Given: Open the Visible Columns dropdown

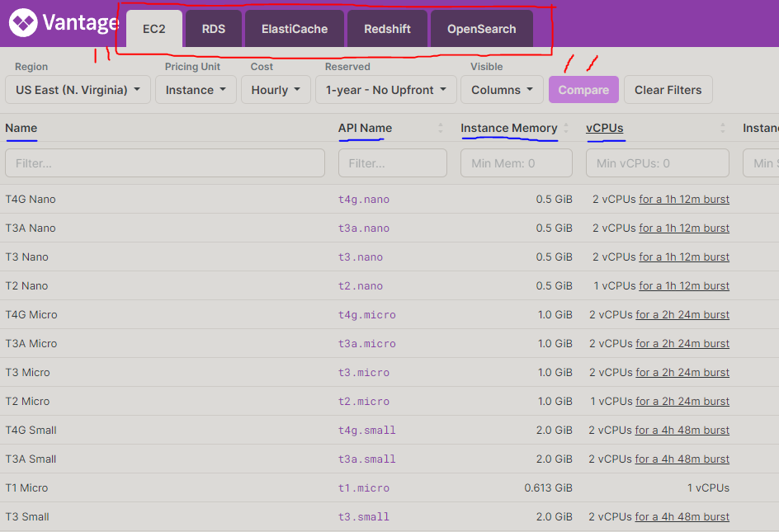Looking at the screenshot, I should click(502, 90).
